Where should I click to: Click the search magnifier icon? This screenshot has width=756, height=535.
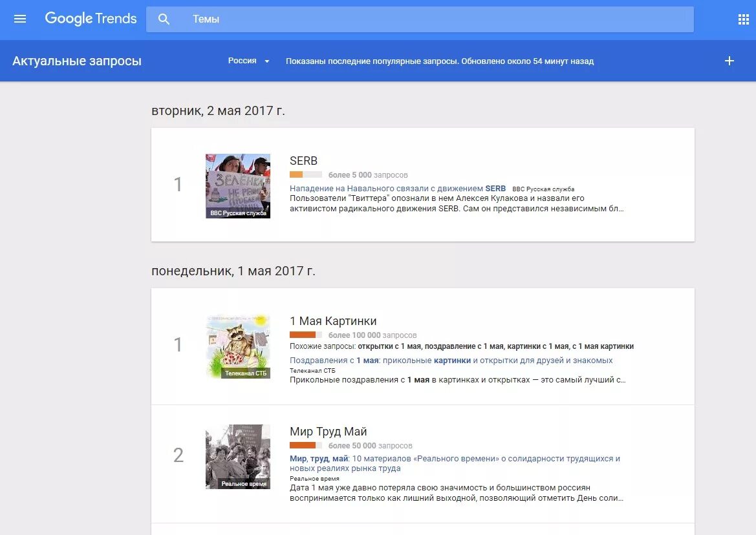tap(164, 19)
